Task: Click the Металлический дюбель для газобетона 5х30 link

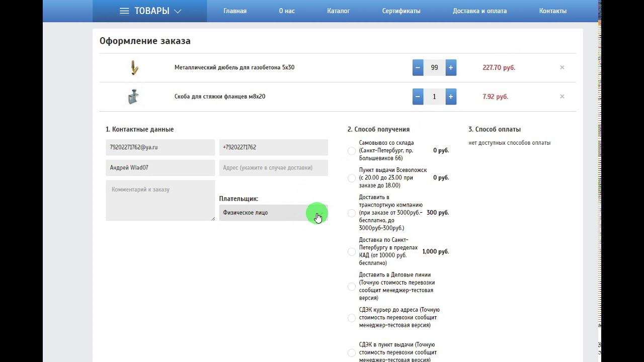Action: pos(234,67)
